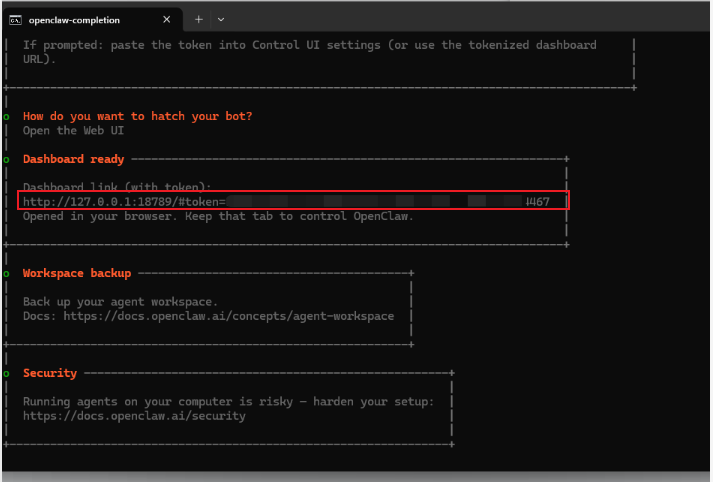Screen dimensions: 713x482
Task: Click the green marker beside 'Workspace backup'
Action: tap(6, 274)
